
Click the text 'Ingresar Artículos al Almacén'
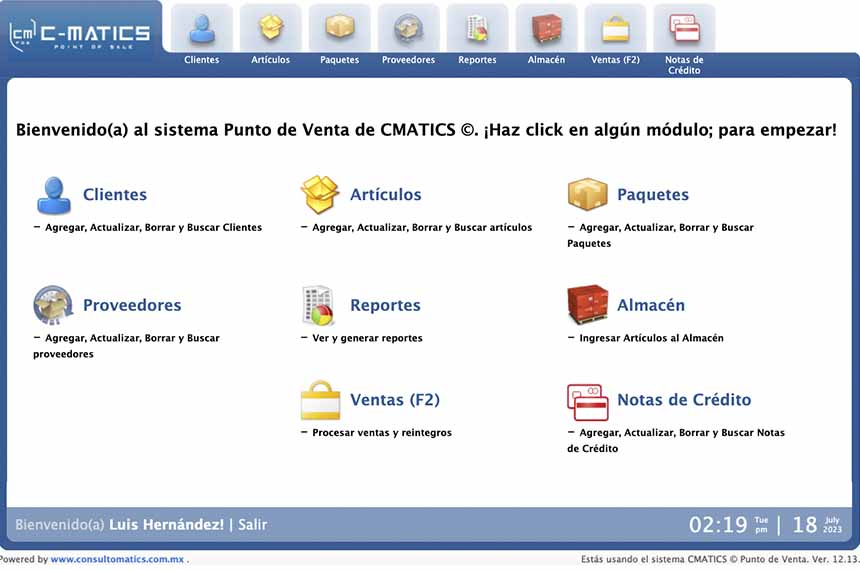coord(651,338)
